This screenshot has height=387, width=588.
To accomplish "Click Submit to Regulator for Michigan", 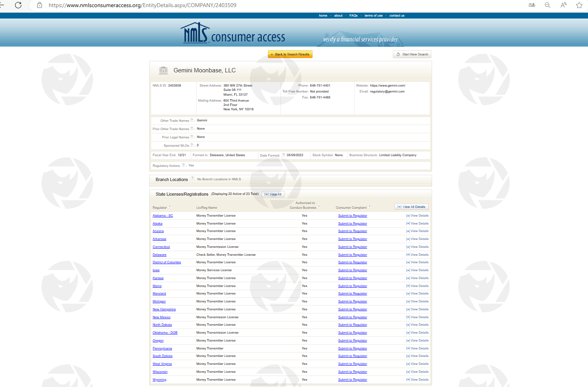I will tap(353, 301).
